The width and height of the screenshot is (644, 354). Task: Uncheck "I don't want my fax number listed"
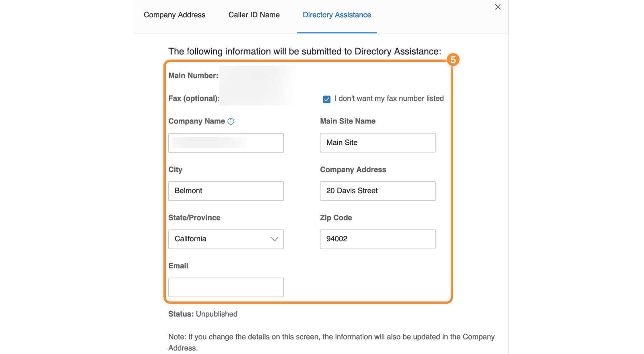(x=327, y=99)
